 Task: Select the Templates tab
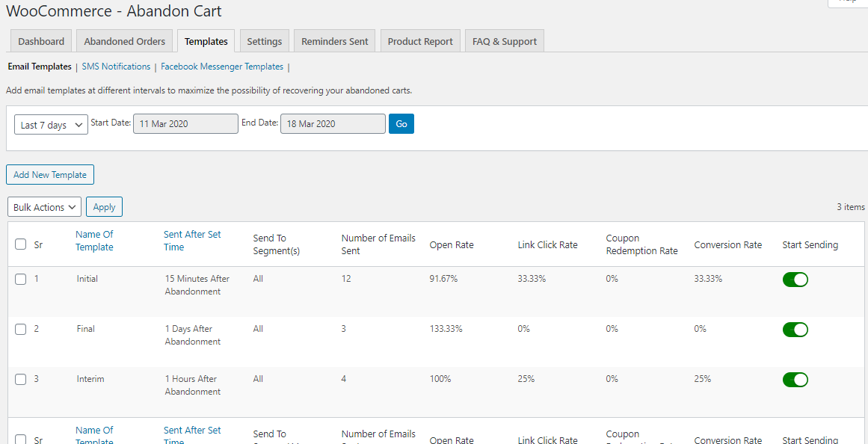click(x=206, y=41)
